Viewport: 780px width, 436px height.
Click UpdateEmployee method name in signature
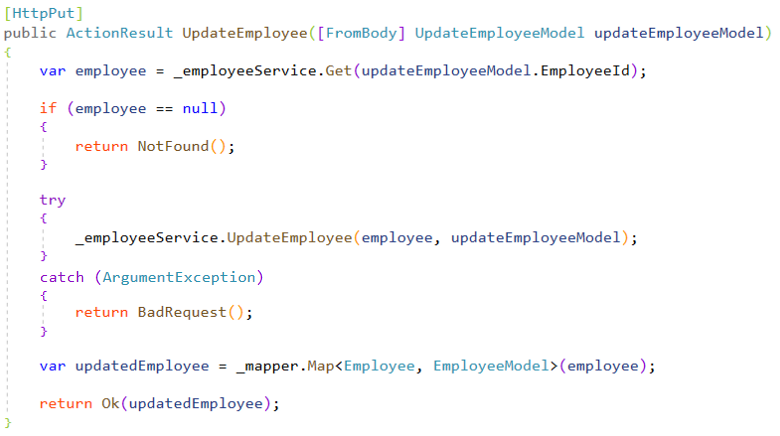pyautogui.click(x=243, y=33)
